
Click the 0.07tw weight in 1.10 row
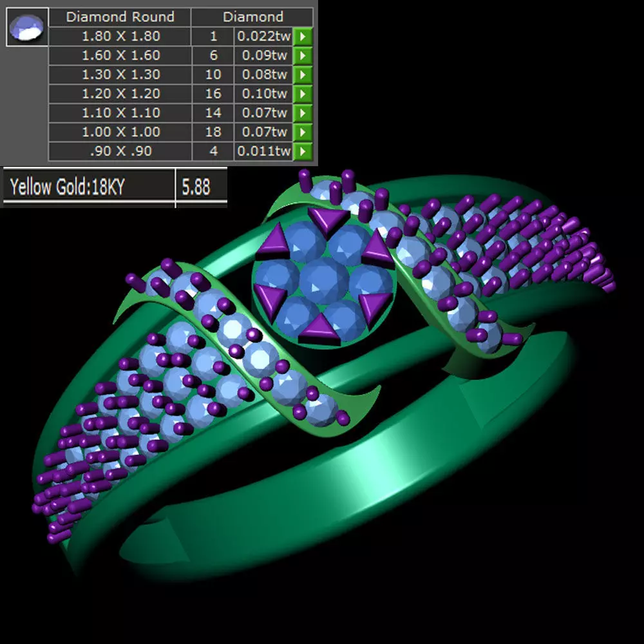[263, 113]
